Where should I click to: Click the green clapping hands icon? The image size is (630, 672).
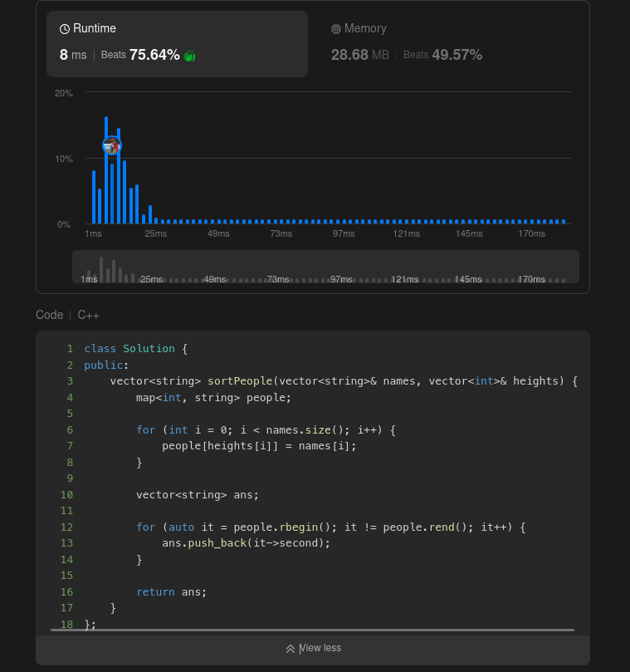pyautogui.click(x=189, y=56)
